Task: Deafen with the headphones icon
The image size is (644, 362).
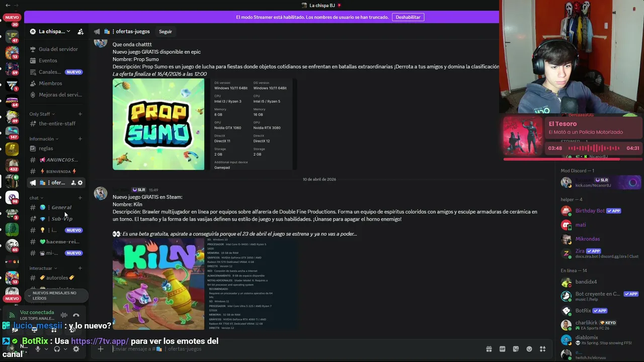Action: point(57,349)
